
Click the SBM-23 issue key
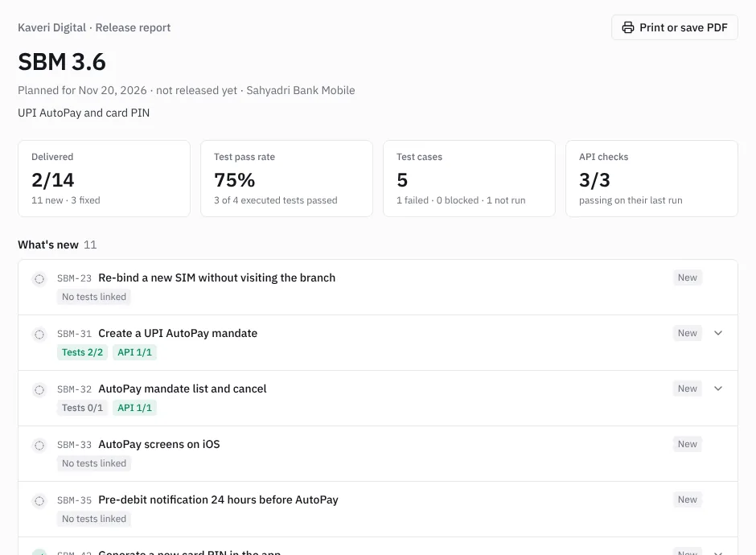74,278
